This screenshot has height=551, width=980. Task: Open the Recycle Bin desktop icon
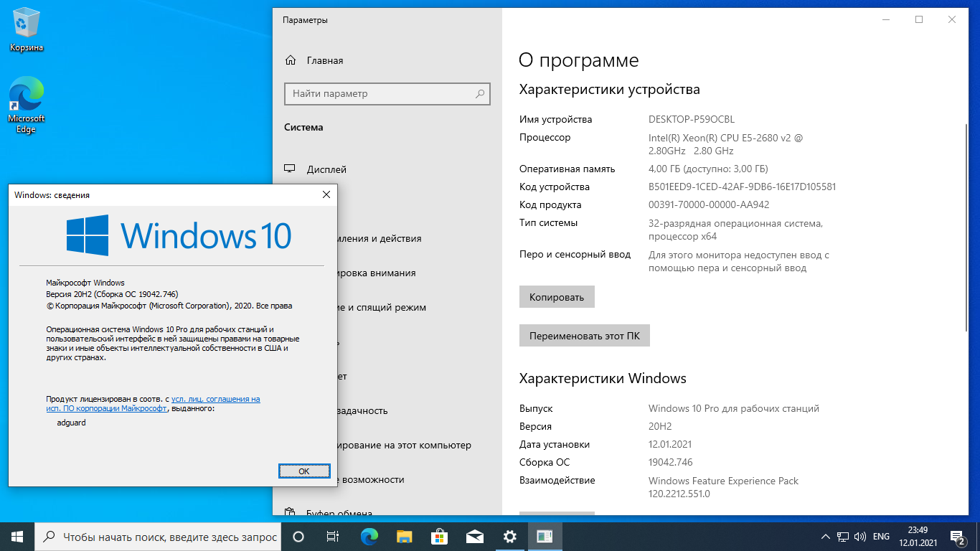[27, 31]
